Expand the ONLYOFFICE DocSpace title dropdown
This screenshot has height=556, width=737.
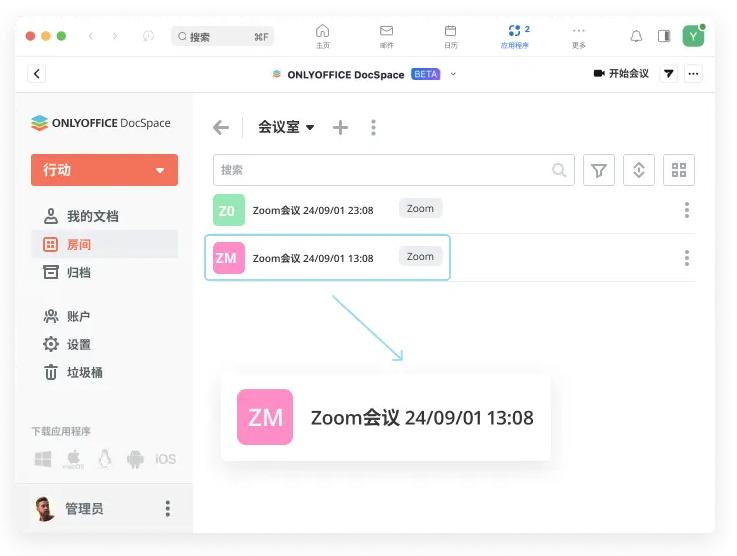[x=453, y=74]
